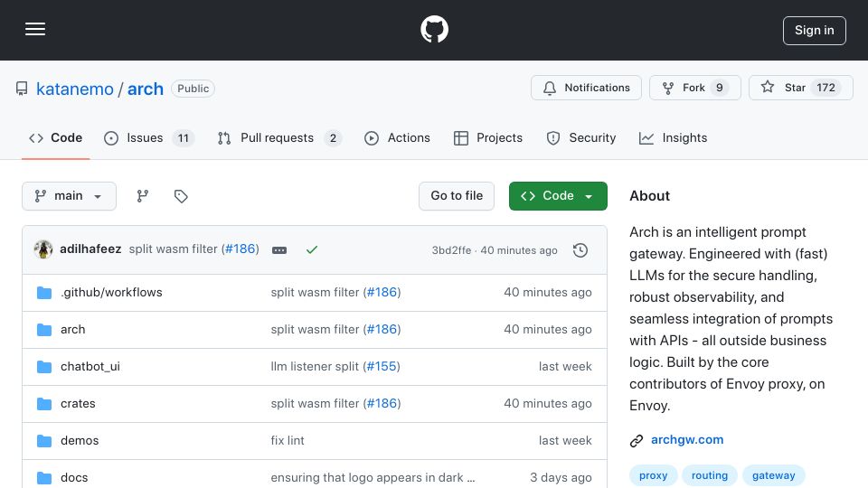The height and width of the screenshot is (488, 868).
Task: View the Security tab
Action: 580,137
